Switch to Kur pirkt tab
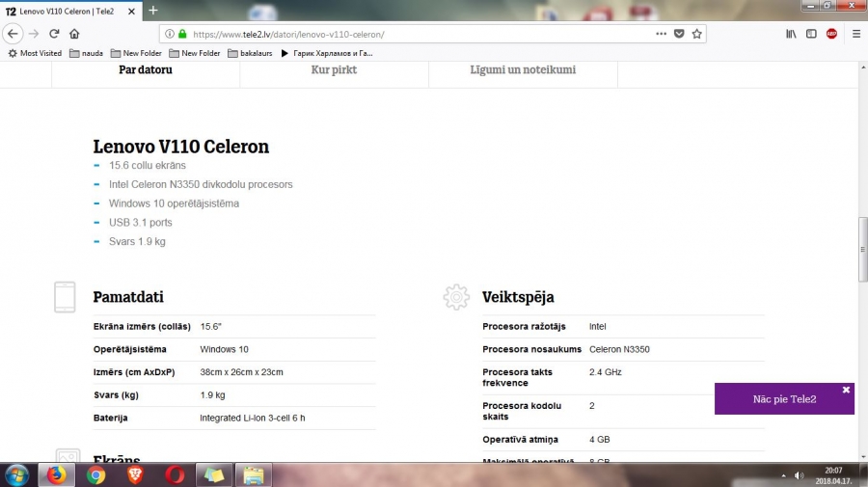 334,70
